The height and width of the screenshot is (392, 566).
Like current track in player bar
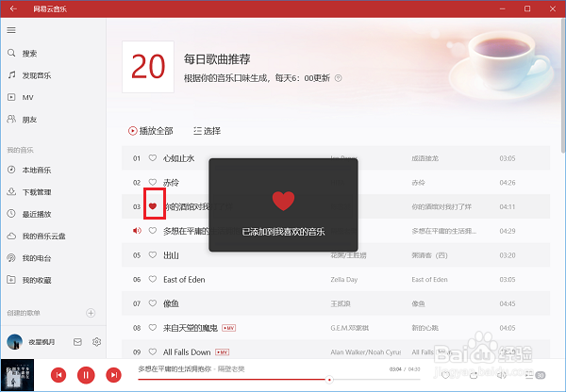point(446,375)
